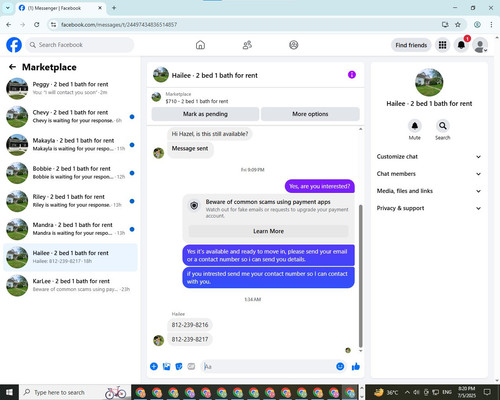Expand Privacy & support section
Image resolution: width=500 pixels, height=400 pixels.
pos(429,208)
